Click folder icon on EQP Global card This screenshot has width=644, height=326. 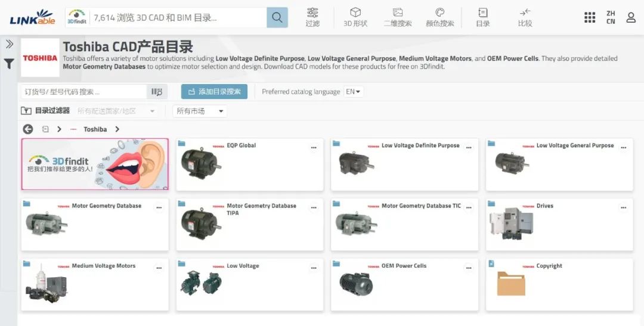click(181, 143)
